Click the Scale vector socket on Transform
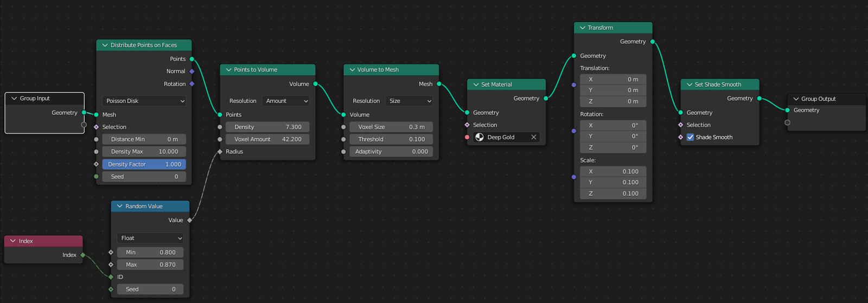 (574, 177)
